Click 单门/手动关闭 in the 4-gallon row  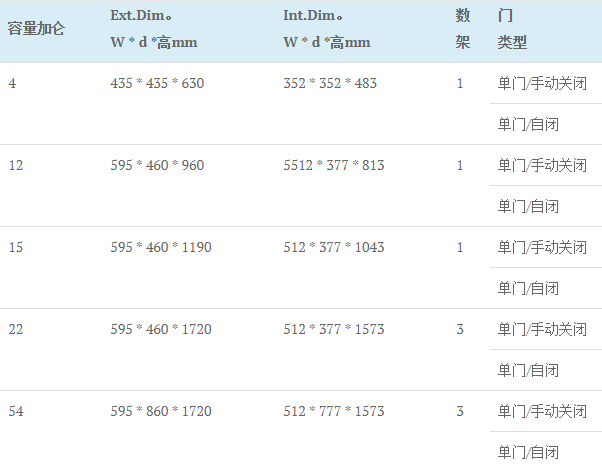click(x=542, y=83)
